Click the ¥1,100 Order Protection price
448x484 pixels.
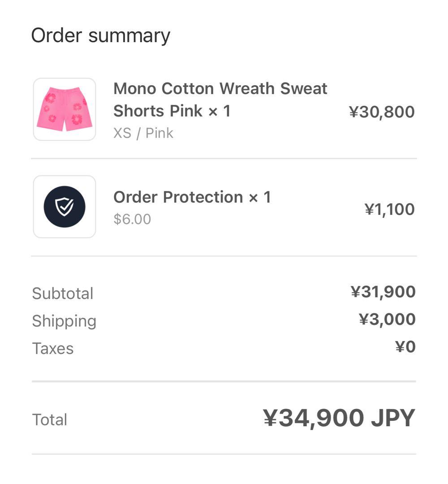389,209
